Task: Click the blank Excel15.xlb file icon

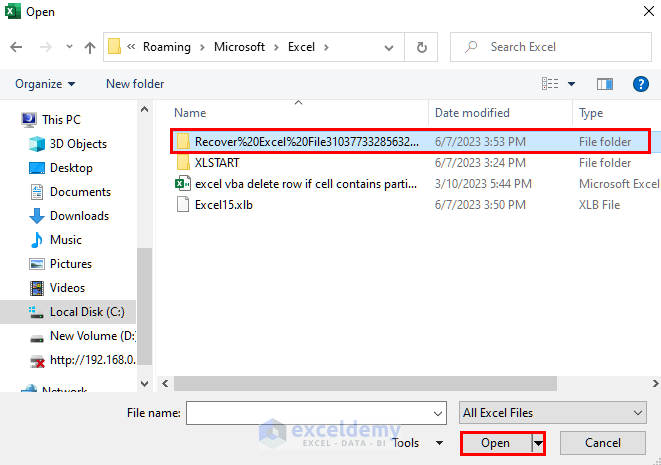Action: pyautogui.click(x=183, y=205)
